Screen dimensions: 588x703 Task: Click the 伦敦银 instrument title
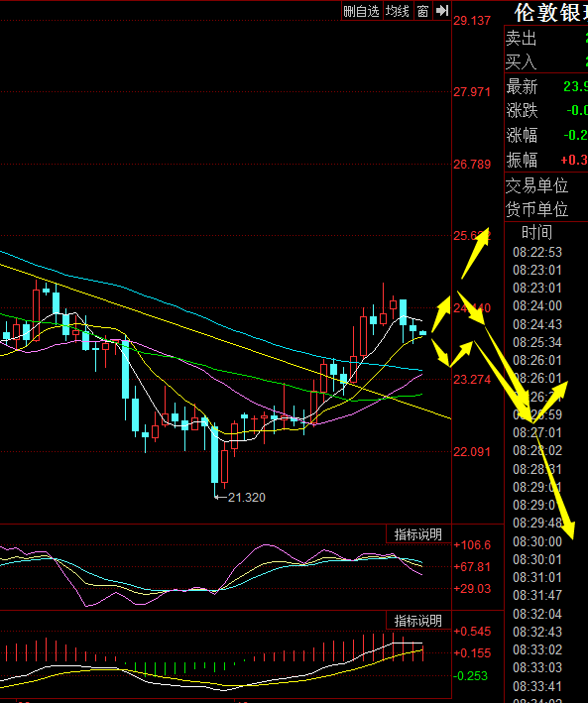point(550,12)
